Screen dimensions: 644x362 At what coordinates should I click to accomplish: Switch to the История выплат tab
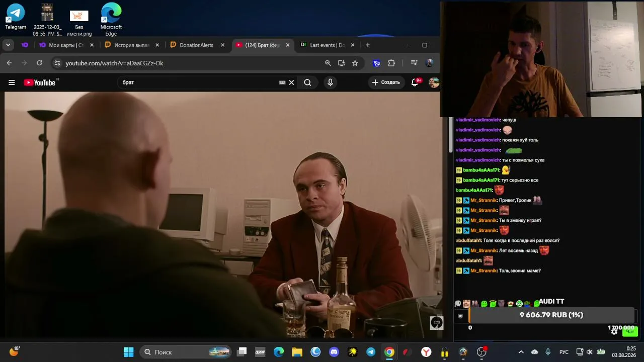coord(131,45)
